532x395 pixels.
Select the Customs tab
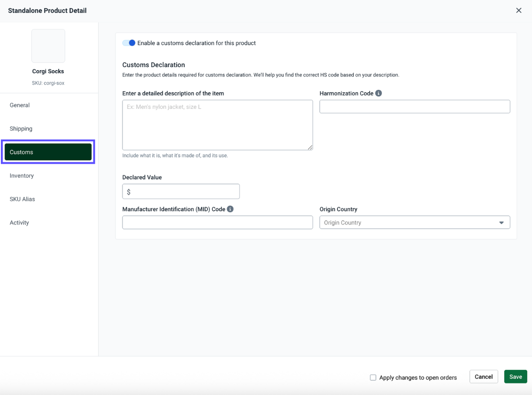coord(48,152)
